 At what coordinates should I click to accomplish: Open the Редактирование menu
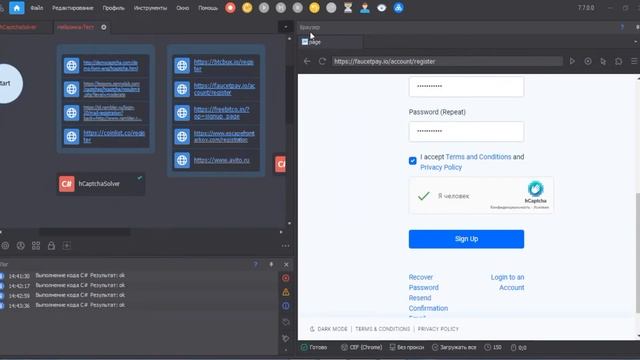(x=73, y=8)
